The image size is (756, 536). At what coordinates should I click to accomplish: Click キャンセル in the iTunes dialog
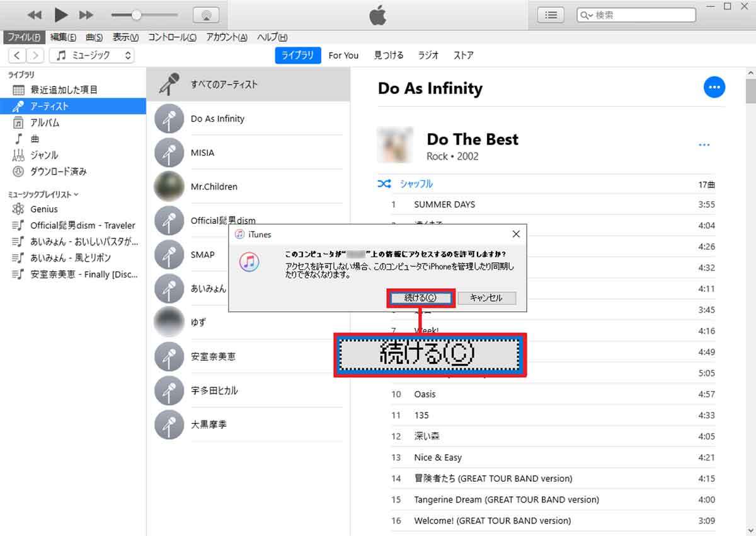pyautogui.click(x=487, y=298)
